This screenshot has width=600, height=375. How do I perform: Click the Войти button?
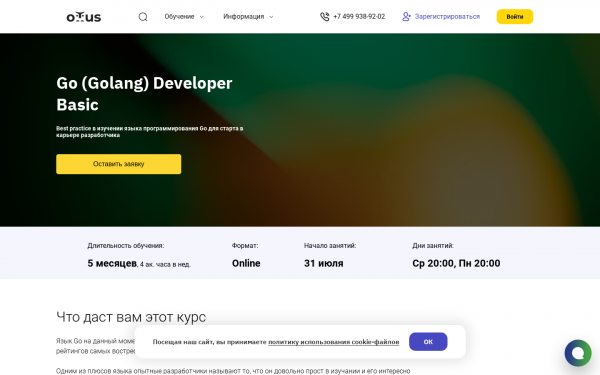(515, 16)
